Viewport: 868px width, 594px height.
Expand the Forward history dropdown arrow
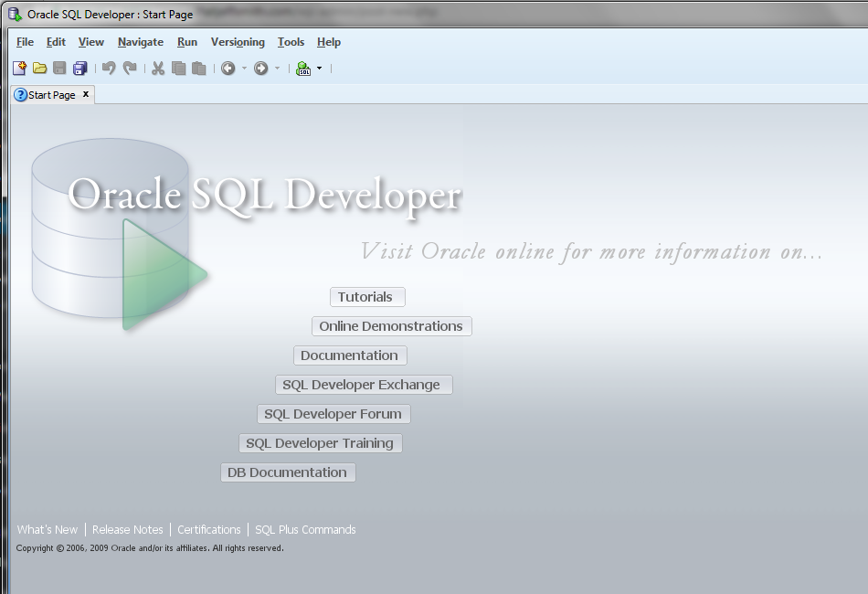pyautogui.click(x=277, y=69)
